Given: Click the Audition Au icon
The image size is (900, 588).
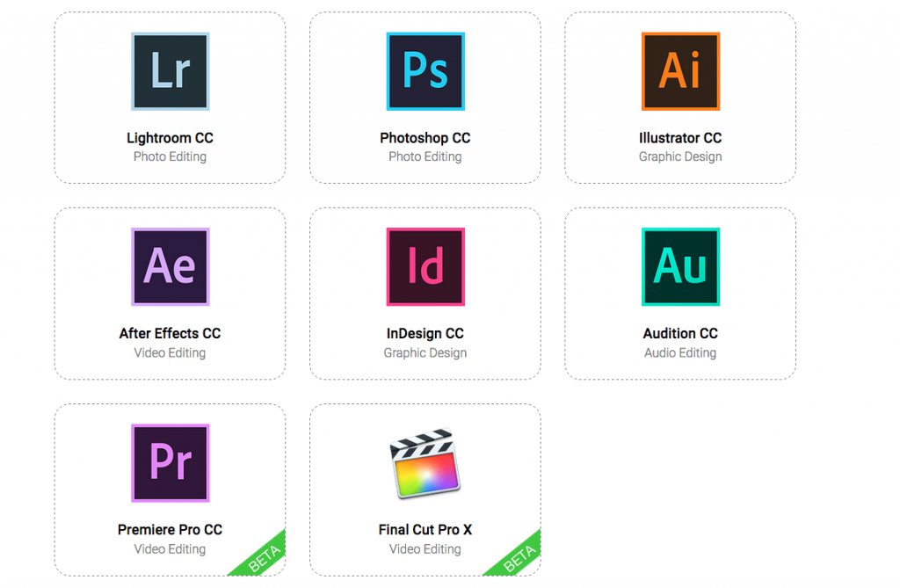Looking at the screenshot, I should [680, 267].
